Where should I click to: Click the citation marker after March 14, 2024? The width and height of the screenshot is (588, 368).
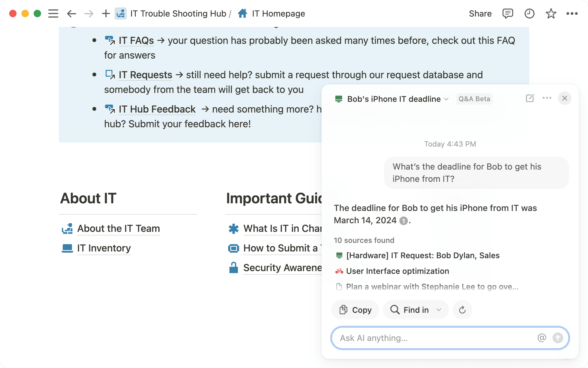(x=403, y=220)
